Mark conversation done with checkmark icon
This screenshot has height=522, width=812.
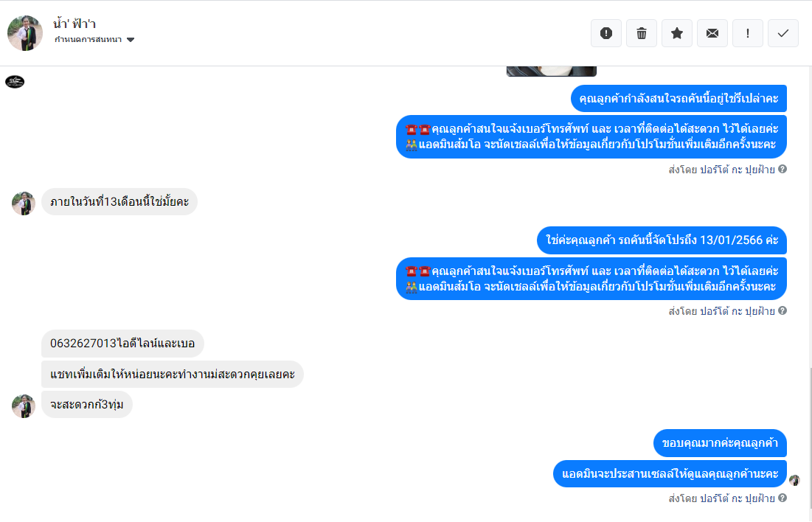coord(783,33)
